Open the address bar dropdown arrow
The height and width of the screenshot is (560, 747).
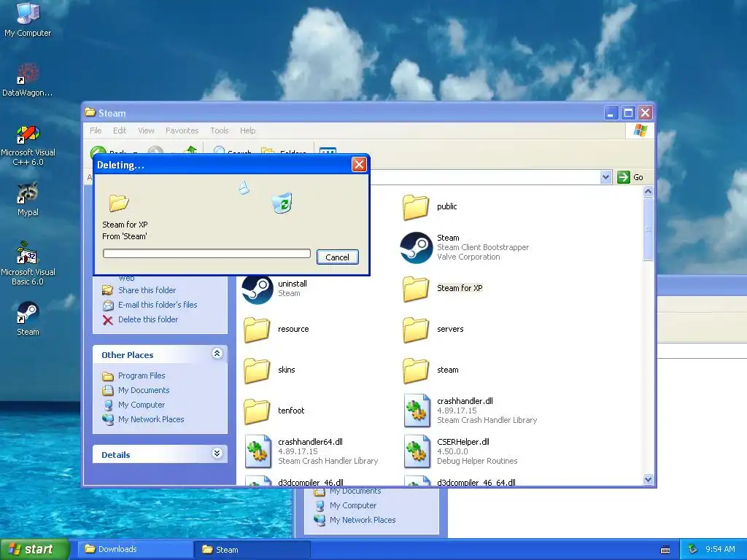605,177
